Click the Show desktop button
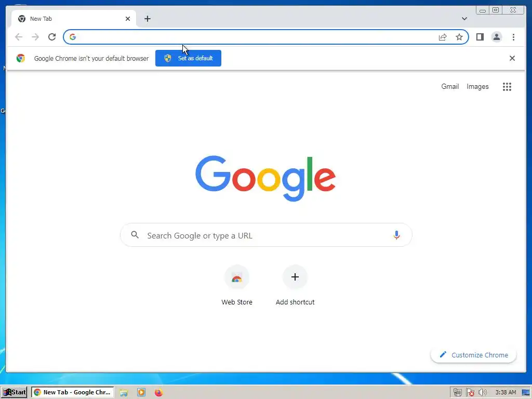532x399 pixels. 526,393
